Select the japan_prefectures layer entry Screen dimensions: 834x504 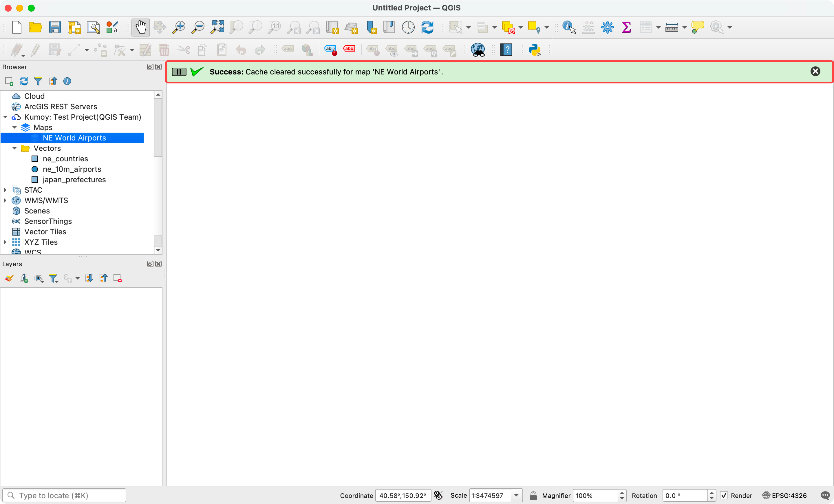pyautogui.click(x=74, y=180)
